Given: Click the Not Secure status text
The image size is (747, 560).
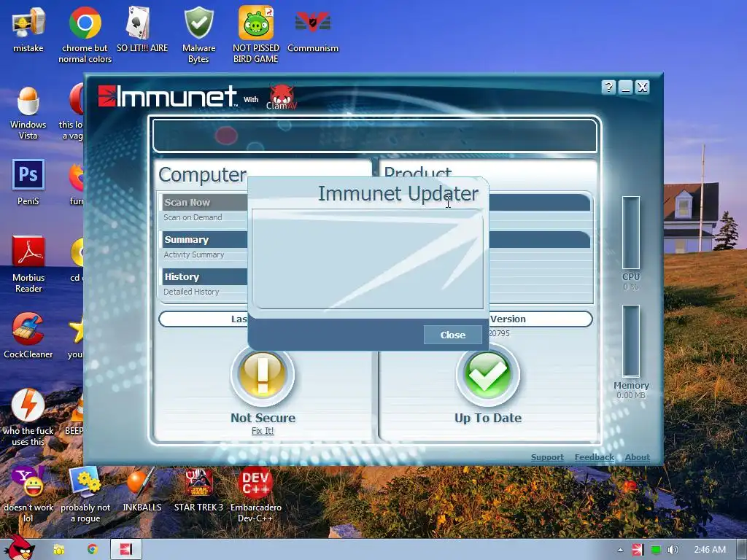Looking at the screenshot, I should (x=263, y=418).
